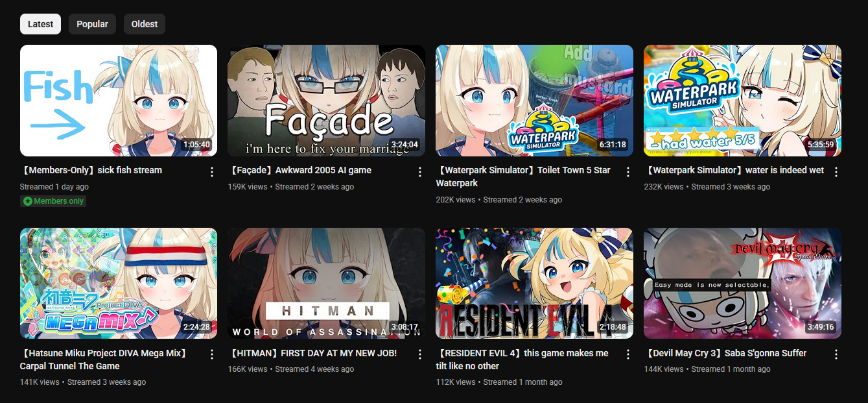Open kebab menu for water is indeed wet
The image size is (868, 403).
(x=836, y=172)
